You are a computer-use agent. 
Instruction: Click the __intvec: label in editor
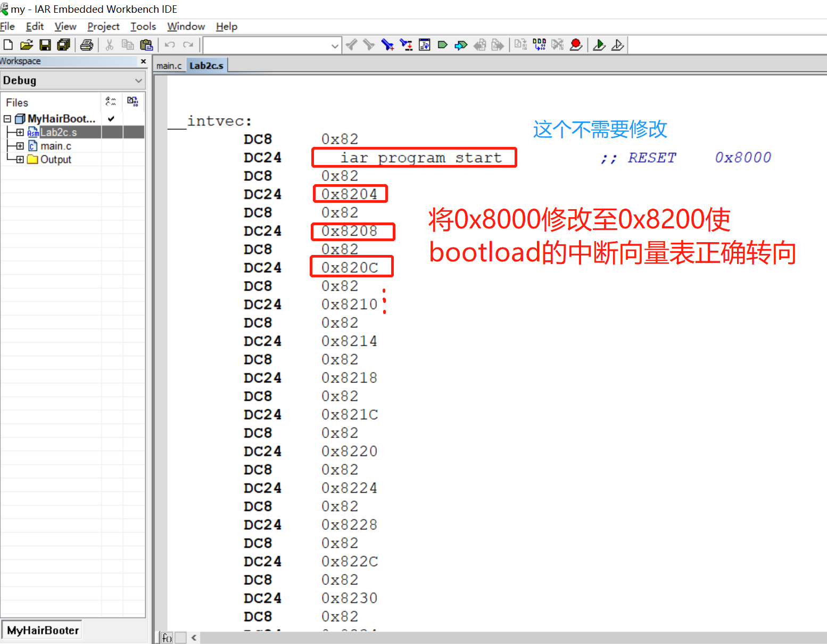(x=210, y=121)
